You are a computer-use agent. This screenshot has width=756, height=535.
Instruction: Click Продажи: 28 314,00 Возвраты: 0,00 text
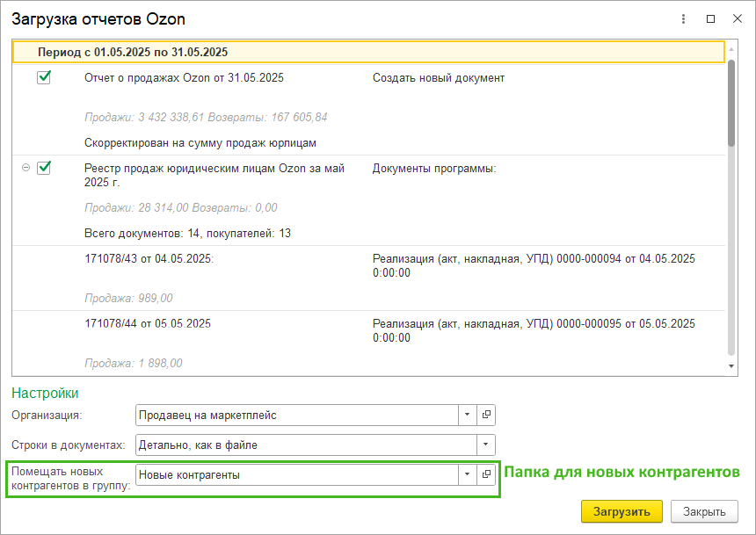click(x=181, y=207)
